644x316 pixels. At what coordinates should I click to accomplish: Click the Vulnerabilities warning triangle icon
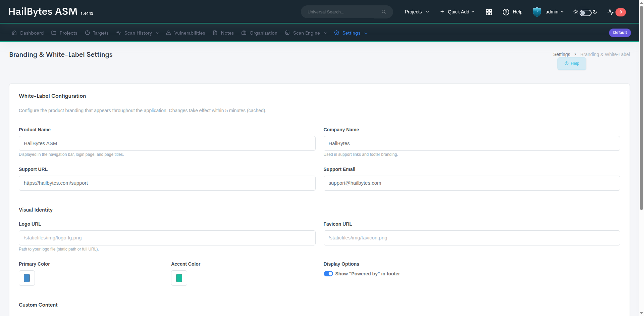point(168,33)
